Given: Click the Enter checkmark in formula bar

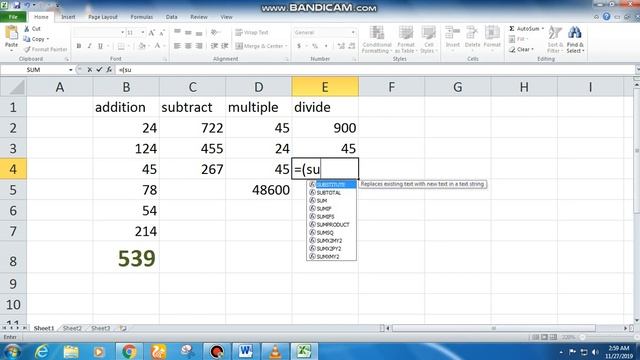Looking at the screenshot, I should (99, 70).
